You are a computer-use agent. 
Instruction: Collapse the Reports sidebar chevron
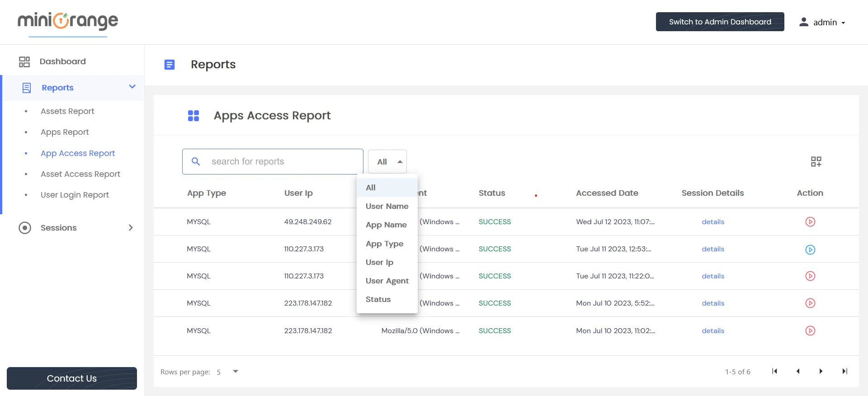(132, 86)
